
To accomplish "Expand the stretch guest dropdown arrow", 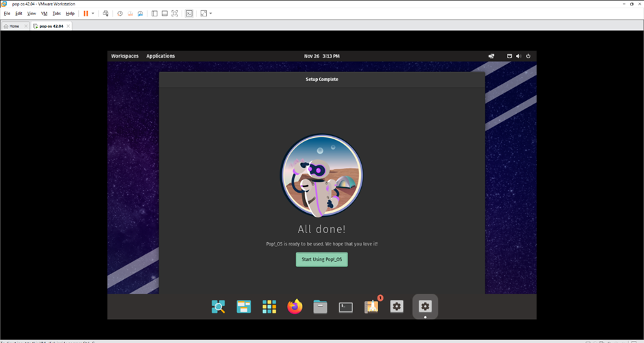I will pos(211,14).
